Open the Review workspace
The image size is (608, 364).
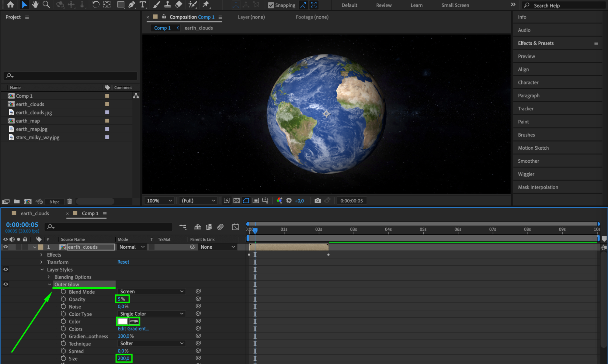384,5
